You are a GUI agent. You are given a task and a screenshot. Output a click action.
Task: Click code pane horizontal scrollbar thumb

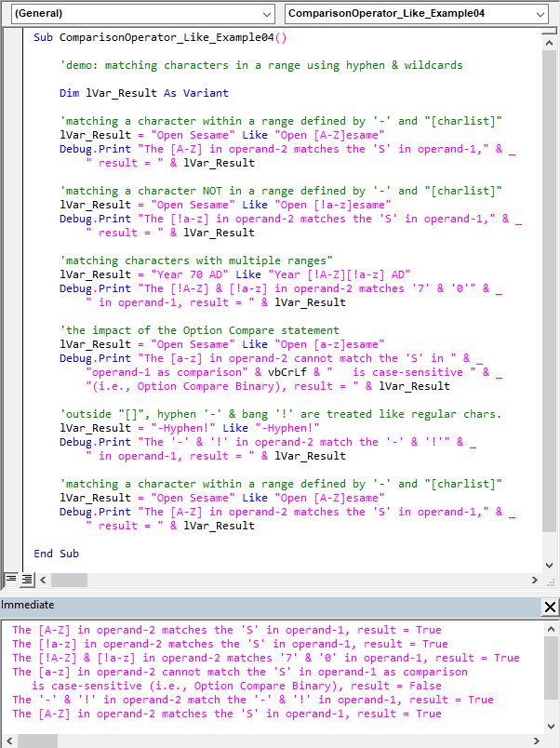click(x=69, y=581)
